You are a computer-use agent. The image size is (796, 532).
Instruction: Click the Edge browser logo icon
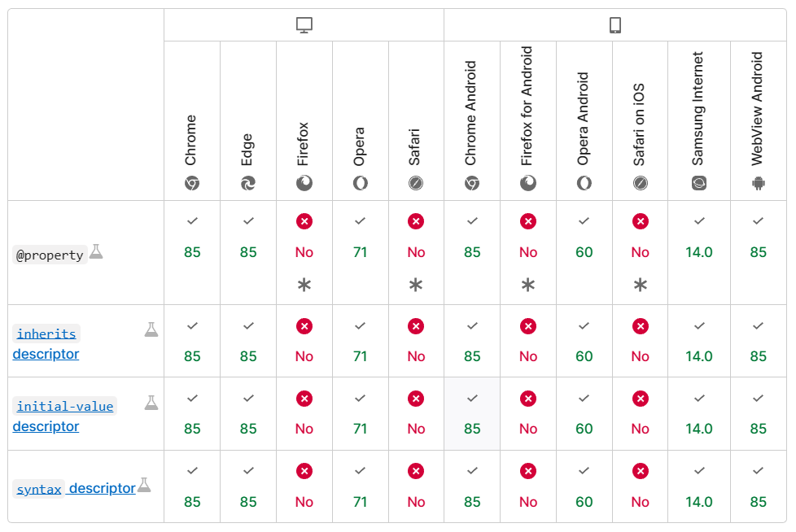click(248, 184)
